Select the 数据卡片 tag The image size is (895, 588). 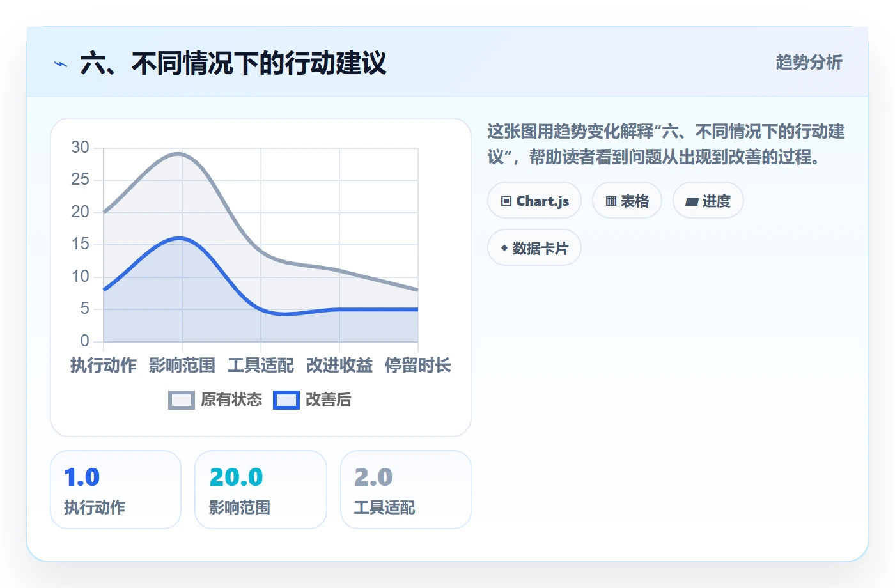pyautogui.click(x=534, y=248)
